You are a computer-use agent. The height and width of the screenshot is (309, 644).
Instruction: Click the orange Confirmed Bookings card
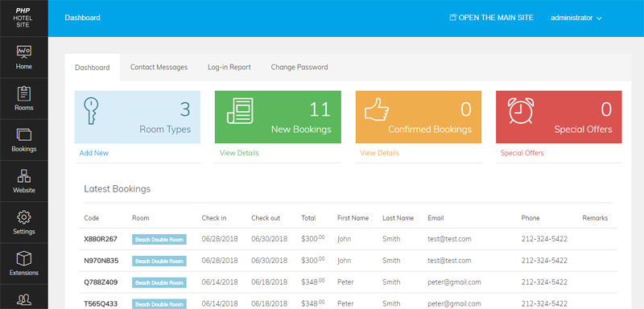(x=419, y=117)
